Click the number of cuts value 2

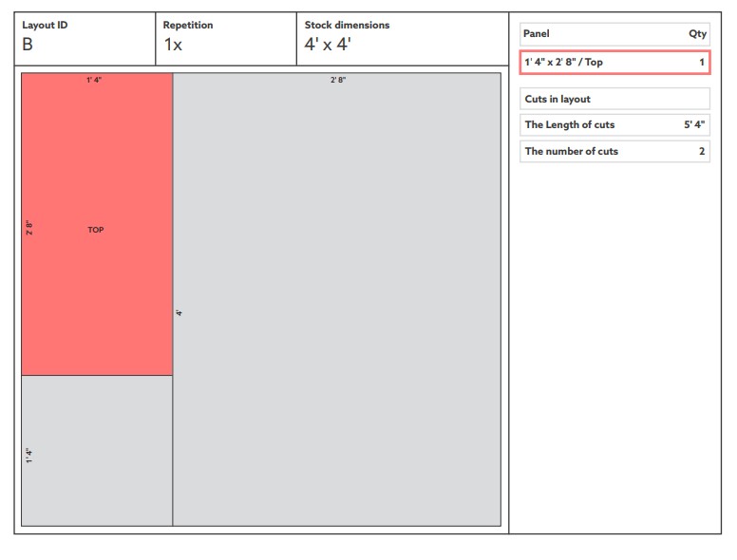click(702, 152)
